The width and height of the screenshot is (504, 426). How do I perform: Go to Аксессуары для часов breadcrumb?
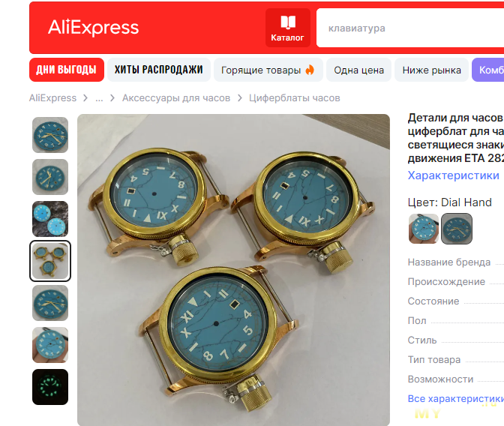point(176,98)
